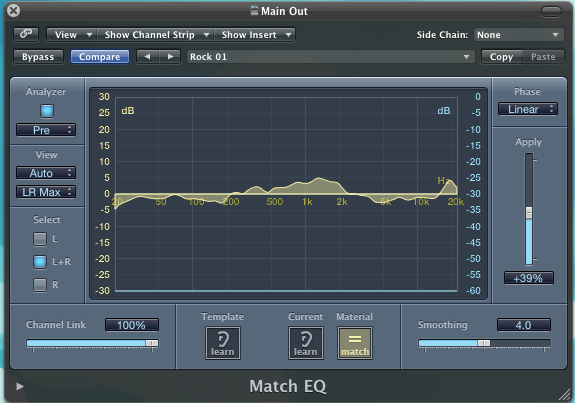Expand plugin with bottom-left triangle

[x=19, y=386]
